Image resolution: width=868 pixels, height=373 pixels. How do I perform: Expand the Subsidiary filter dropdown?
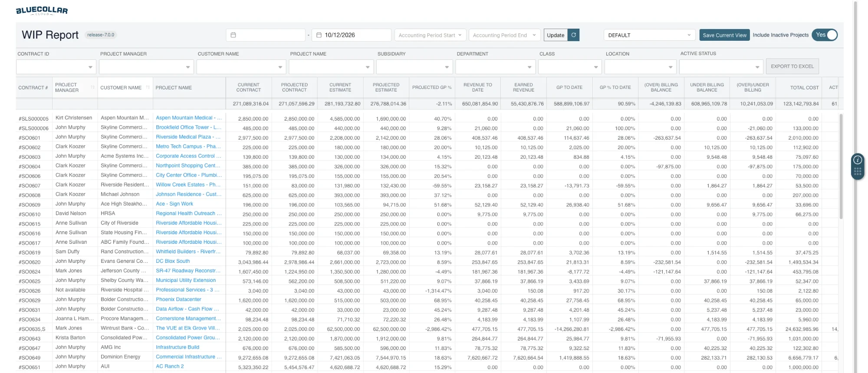[414, 67]
